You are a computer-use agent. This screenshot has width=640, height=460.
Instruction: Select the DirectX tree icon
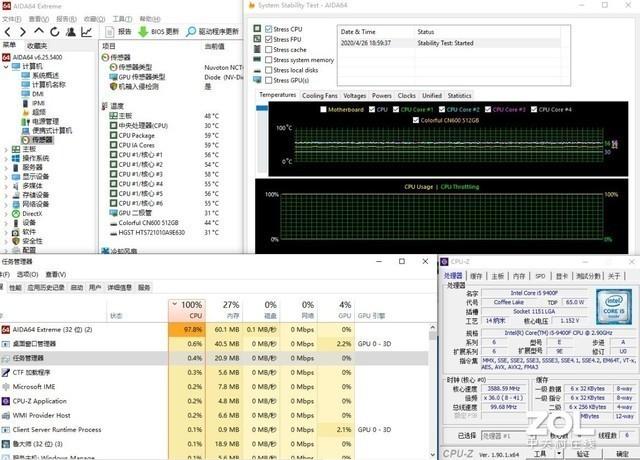coord(16,213)
